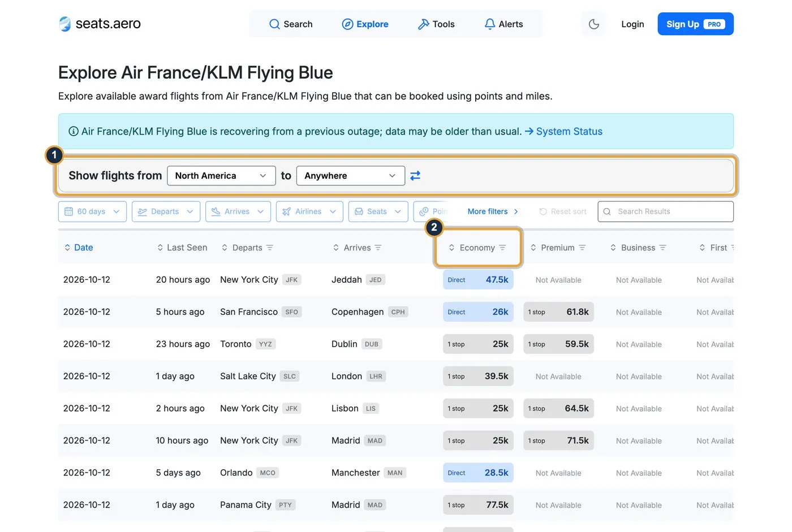Image resolution: width=792 pixels, height=532 pixels.
Task: Click the sort arrows beside the Business header
Action: (613, 248)
